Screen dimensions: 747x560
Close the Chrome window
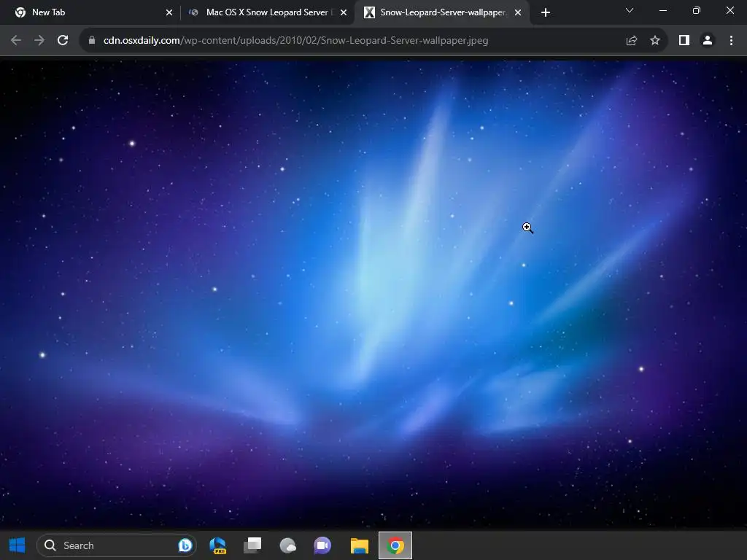point(729,10)
